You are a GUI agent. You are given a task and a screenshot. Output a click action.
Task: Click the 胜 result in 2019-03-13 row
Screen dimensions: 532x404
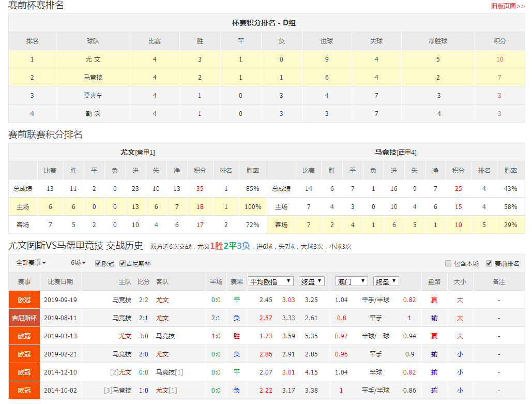coord(236,336)
